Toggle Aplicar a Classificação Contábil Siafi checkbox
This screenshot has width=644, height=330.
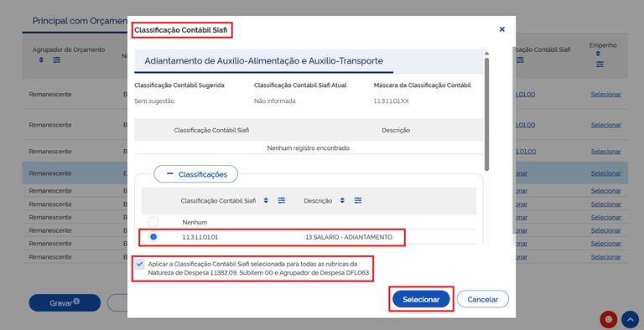click(x=140, y=264)
